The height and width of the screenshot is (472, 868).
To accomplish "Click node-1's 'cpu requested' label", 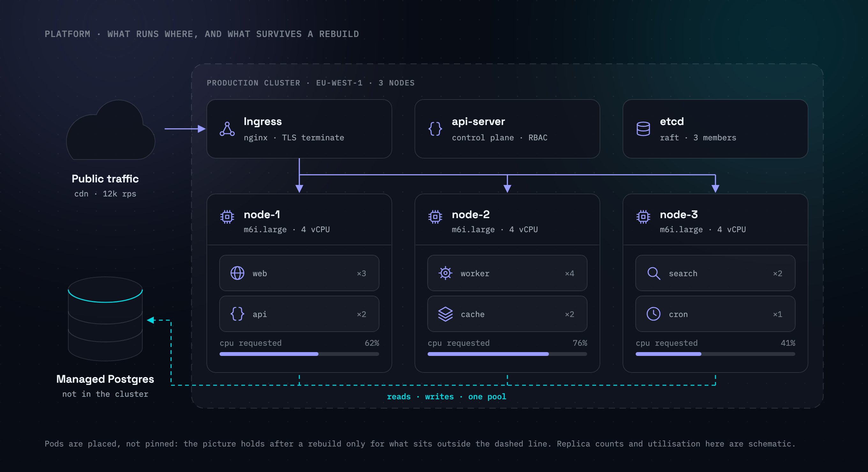I will pyautogui.click(x=251, y=343).
